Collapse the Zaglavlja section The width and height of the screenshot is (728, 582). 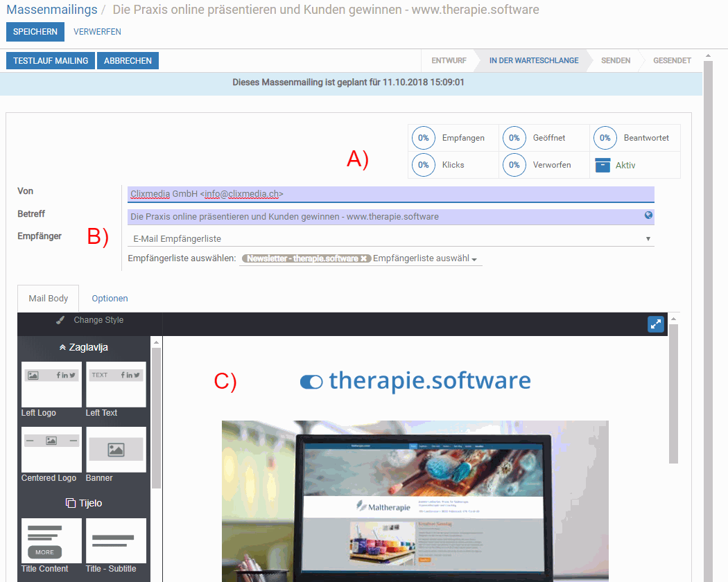84,347
